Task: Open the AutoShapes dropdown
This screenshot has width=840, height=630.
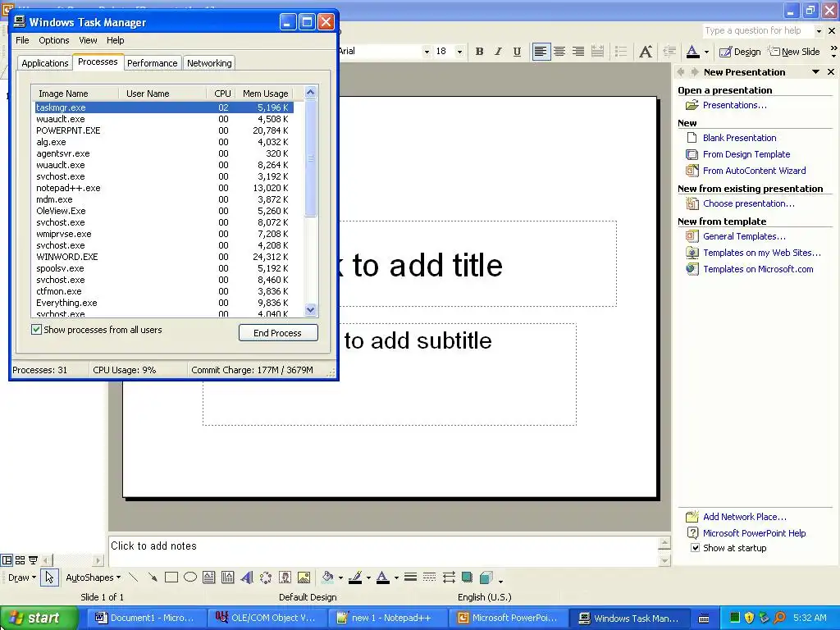Action: 94,577
